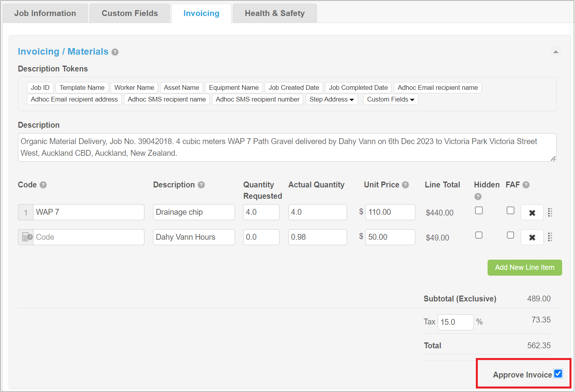The height and width of the screenshot is (392, 575).
Task: Click help icon beside Unit Price header
Action: pos(406,185)
